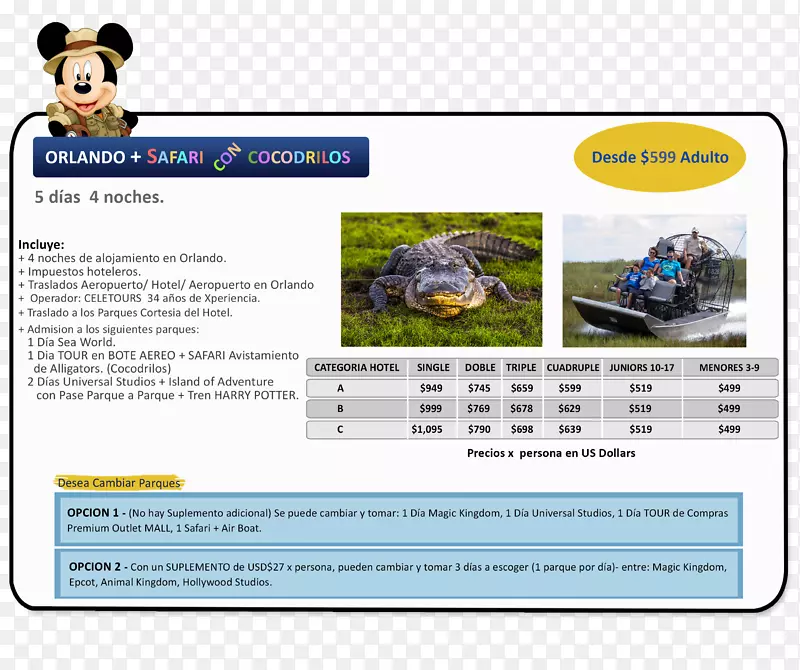Viewport: 800px width, 670px height.
Task: Click hotel category 'C' row label
Action: click(x=340, y=430)
